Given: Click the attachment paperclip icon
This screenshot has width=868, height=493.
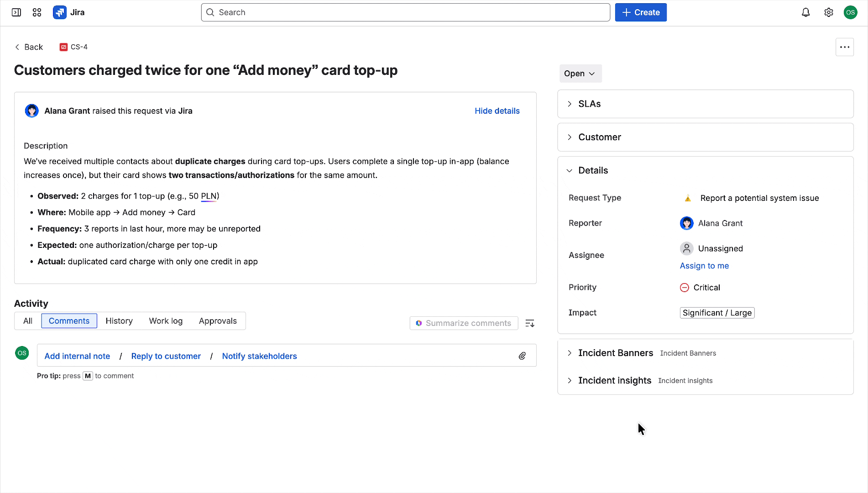Looking at the screenshot, I should tap(522, 356).
